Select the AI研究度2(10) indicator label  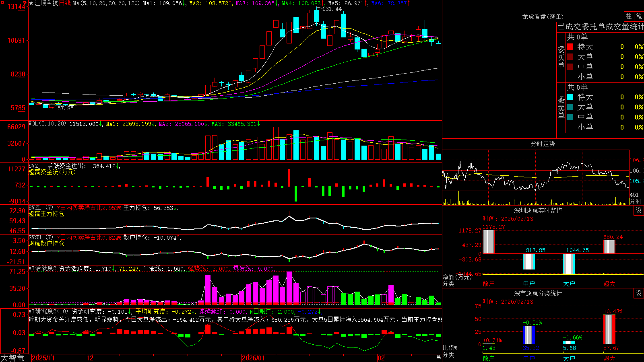(48, 311)
